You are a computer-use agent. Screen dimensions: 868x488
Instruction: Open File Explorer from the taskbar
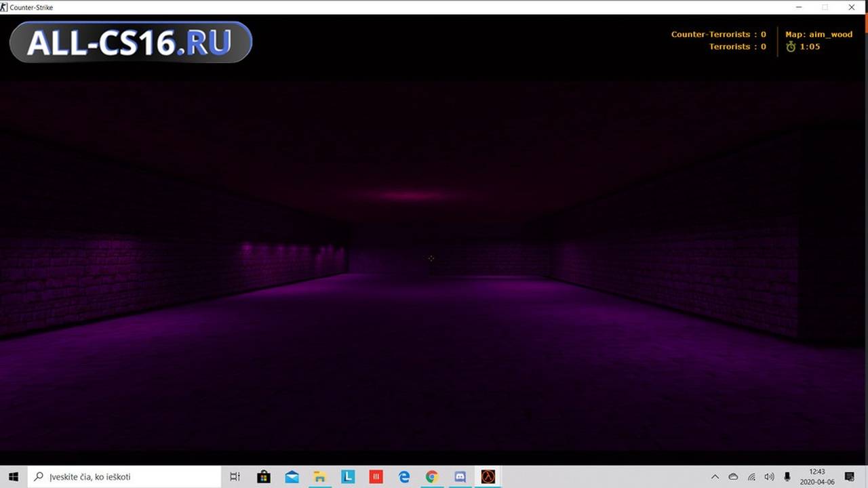tap(319, 476)
